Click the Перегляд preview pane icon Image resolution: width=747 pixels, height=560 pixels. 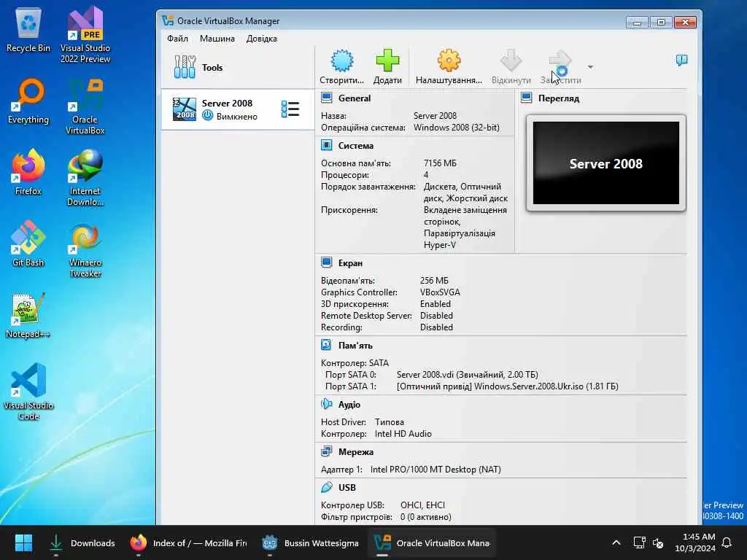coord(527,98)
